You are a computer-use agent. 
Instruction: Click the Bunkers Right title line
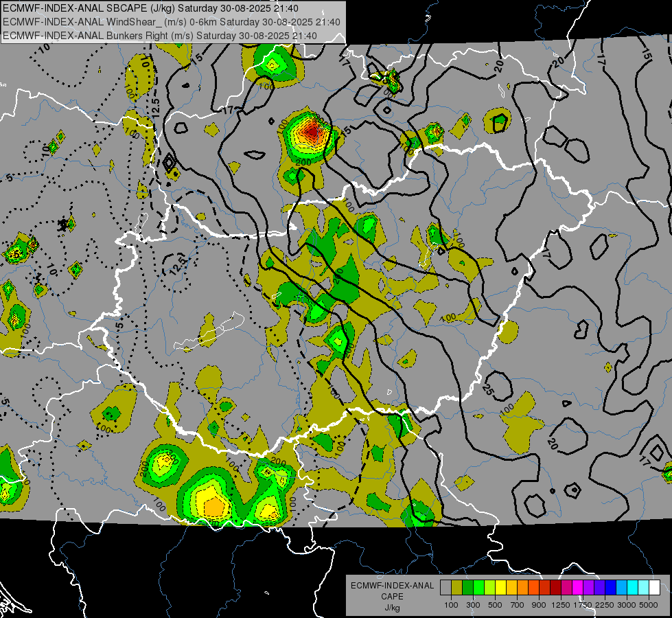(x=160, y=36)
